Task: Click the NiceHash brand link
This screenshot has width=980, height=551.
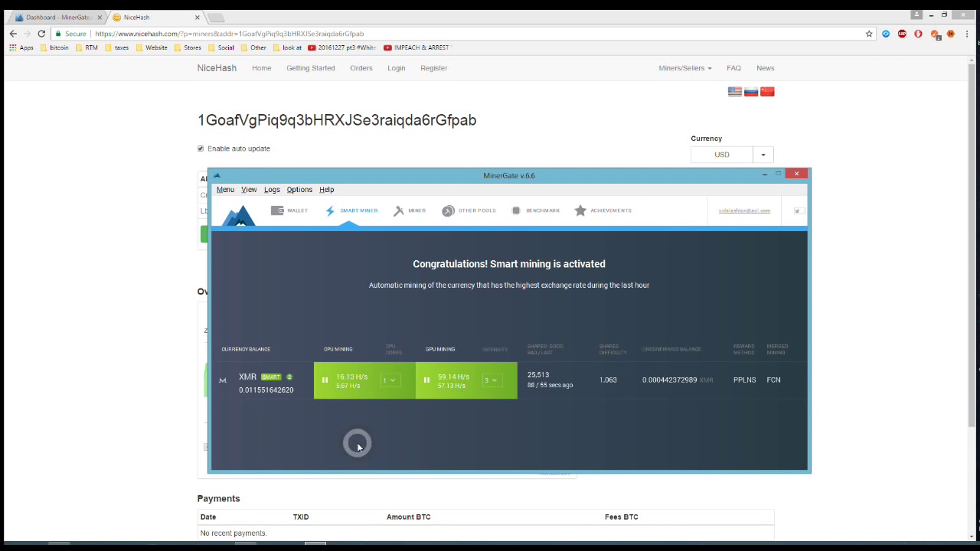Action: click(x=217, y=68)
